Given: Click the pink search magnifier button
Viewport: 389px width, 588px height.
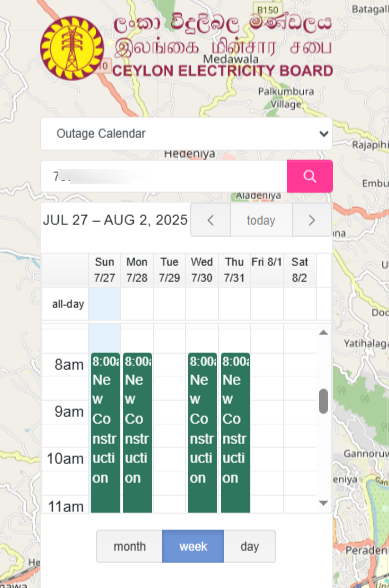Looking at the screenshot, I should (x=309, y=176).
